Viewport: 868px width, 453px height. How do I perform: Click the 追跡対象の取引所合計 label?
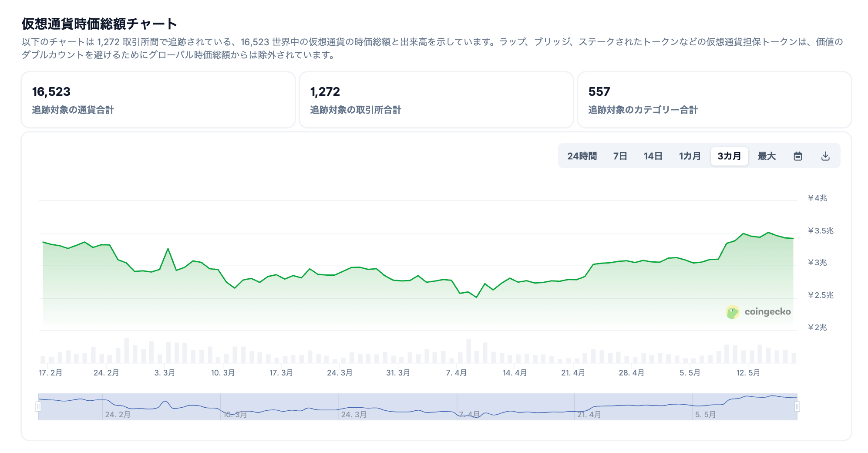pyautogui.click(x=356, y=110)
